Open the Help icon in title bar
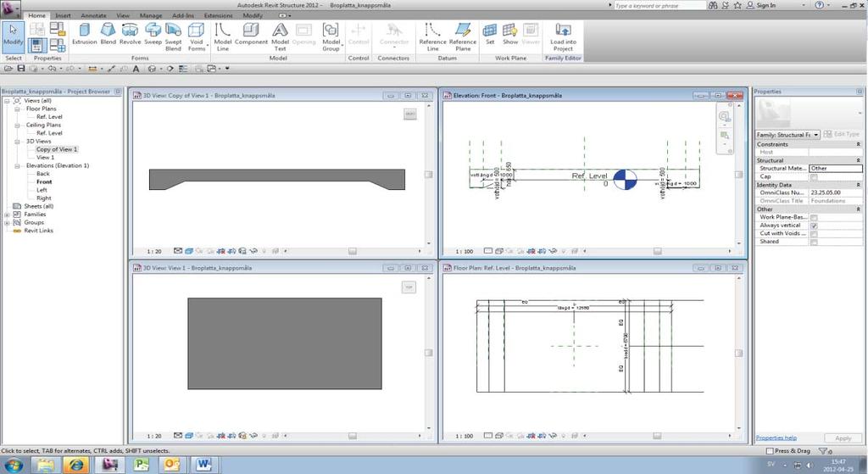The image size is (868, 474). [x=820, y=5]
